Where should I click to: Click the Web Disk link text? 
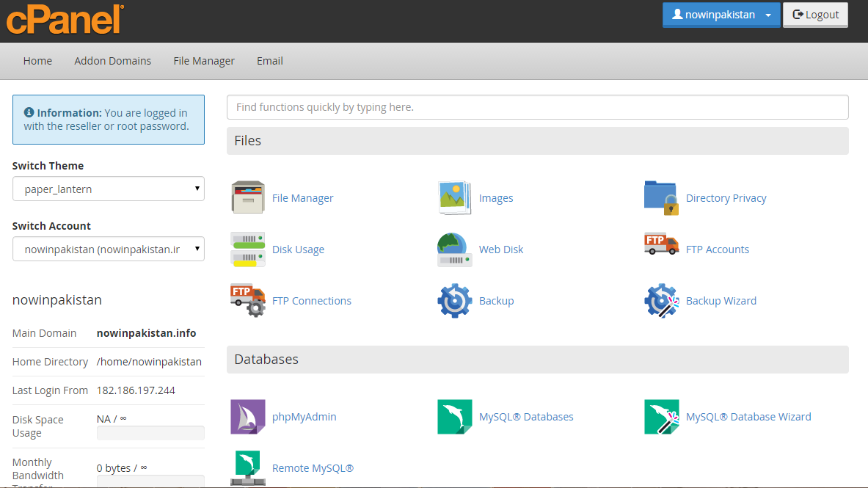(501, 250)
